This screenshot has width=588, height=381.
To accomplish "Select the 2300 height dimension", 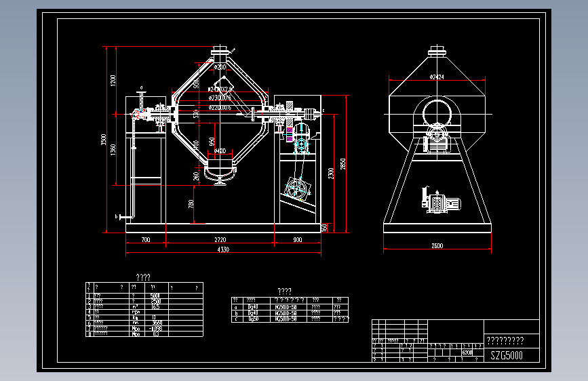I will click(331, 174).
